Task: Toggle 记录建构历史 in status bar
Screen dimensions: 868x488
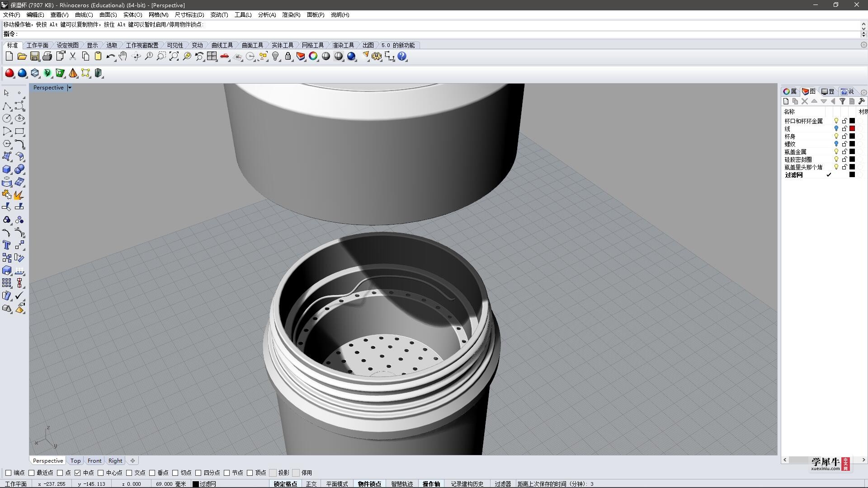Action: click(x=467, y=484)
